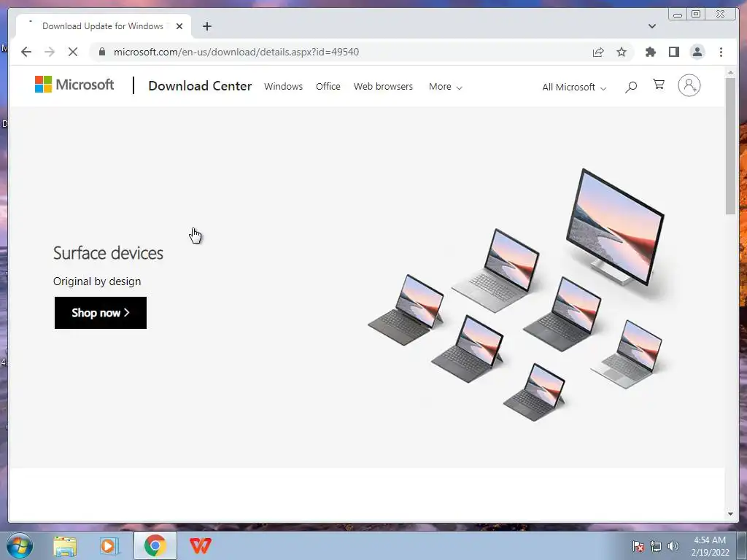747x560 pixels.
Task: View site information via lock icon
Action: point(101,52)
